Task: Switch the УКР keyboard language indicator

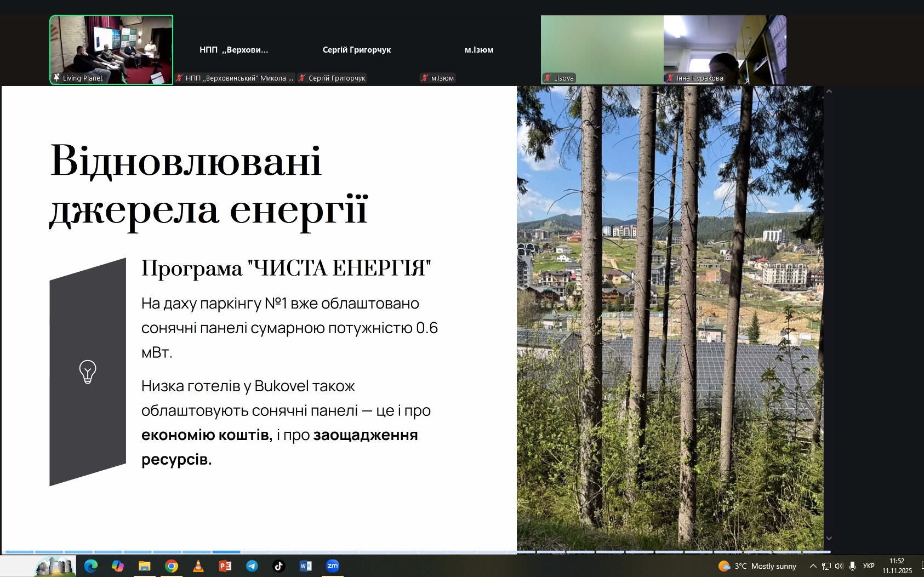Action: click(x=869, y=566)
